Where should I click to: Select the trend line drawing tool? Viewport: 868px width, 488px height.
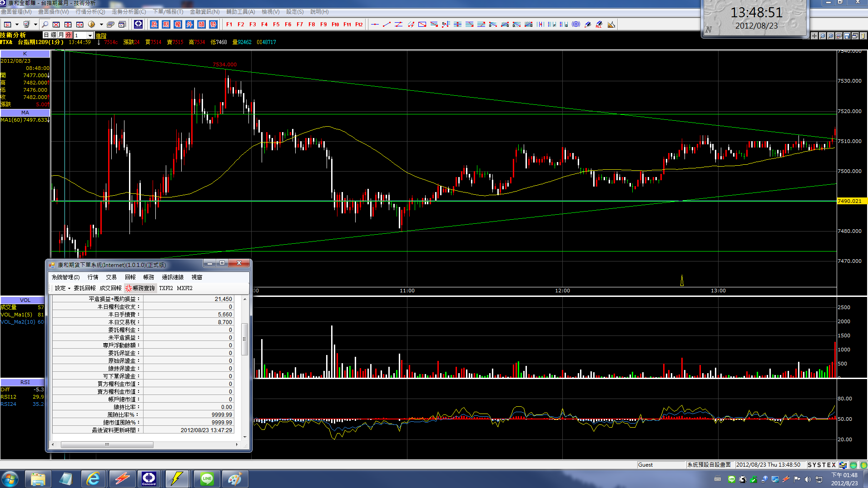[x=387, y=25]
